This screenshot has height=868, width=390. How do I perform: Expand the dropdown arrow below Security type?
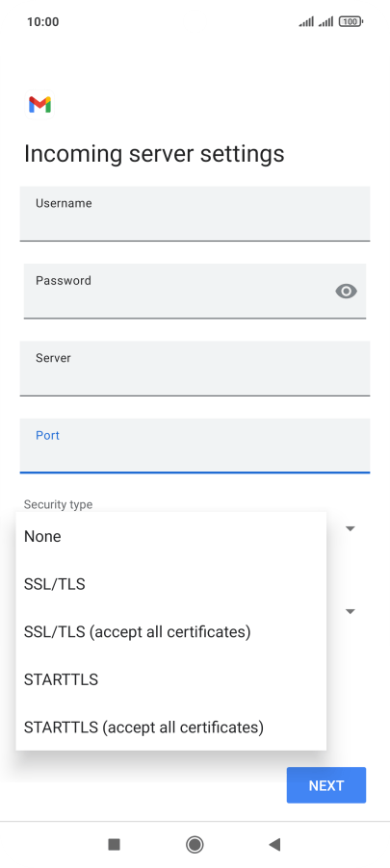coord(351,612)
